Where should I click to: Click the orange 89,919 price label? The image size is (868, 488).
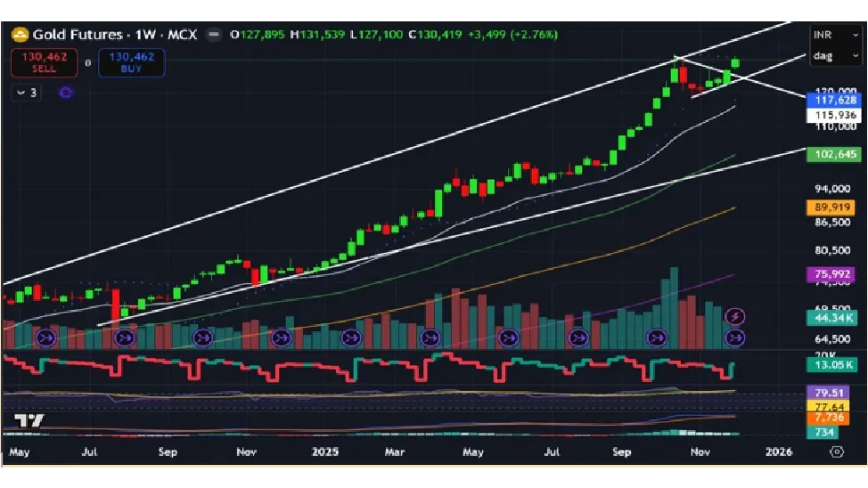point(831,207)
